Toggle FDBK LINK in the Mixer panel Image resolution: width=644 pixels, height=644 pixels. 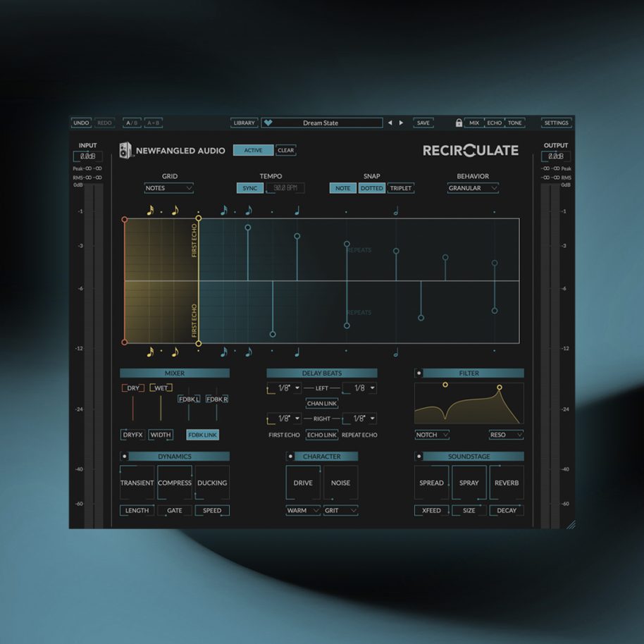tap(202, 435)
